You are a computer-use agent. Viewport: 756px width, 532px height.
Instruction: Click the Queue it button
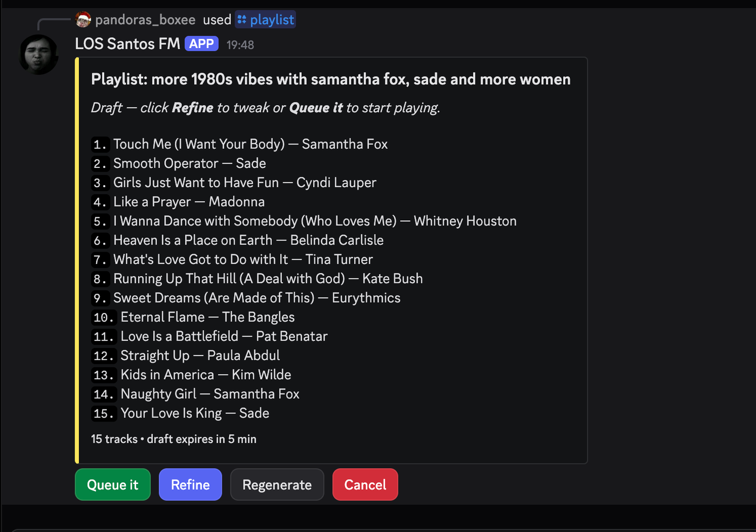click(x=112, y=485)
